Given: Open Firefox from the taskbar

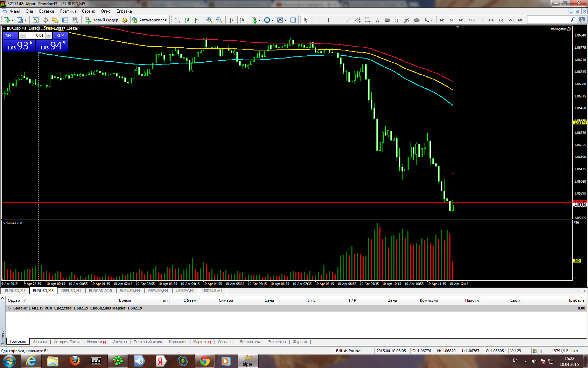Looking at the screenshot, I should pyautogui.click(x=75, y=361).
